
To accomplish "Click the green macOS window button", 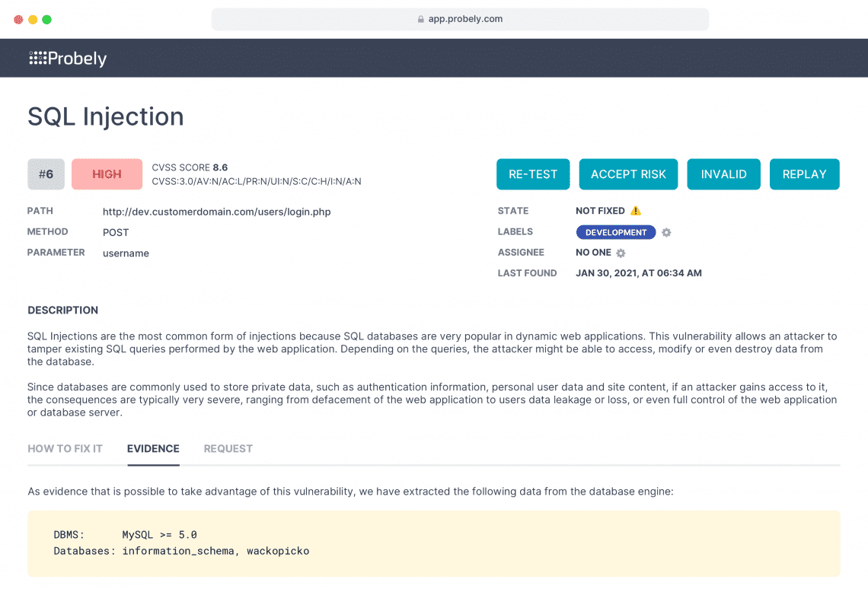I will click(47, 20).
